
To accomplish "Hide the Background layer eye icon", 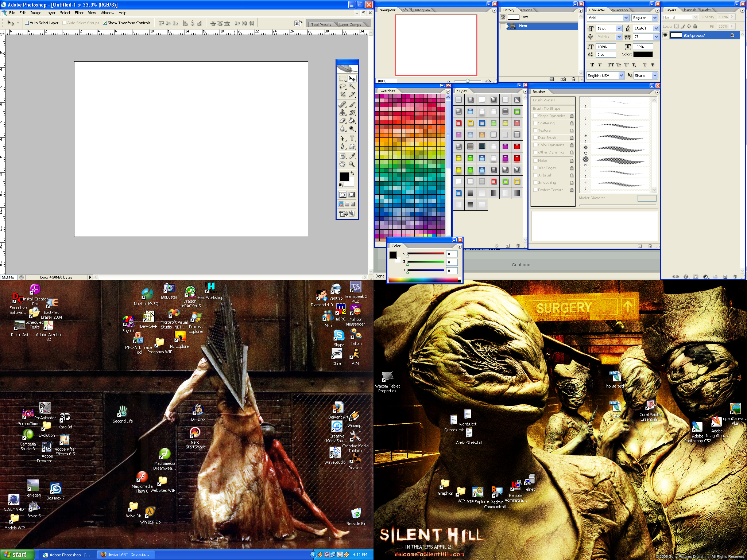I will [x=665, y=35].
